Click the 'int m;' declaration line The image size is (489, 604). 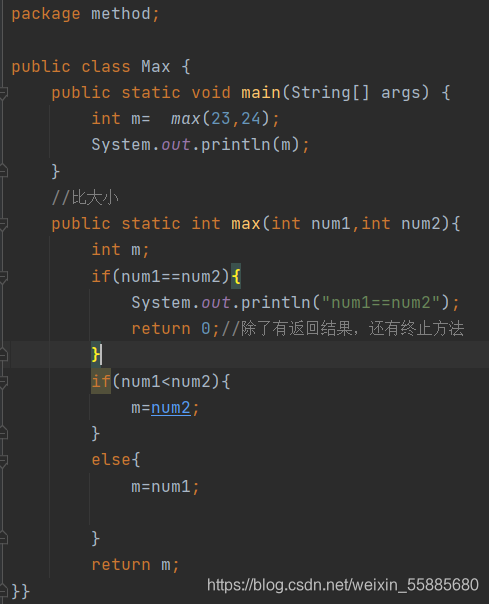click(120, 250)
